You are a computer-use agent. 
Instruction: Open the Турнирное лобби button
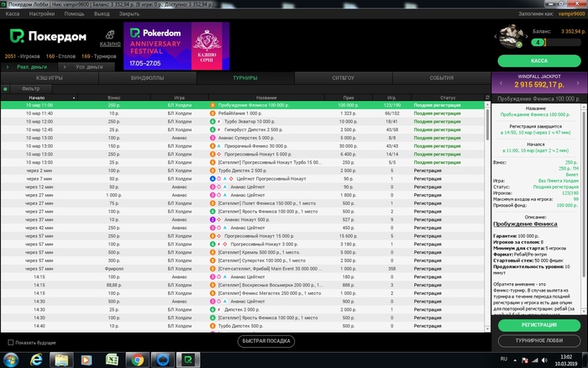pyautogui.click(x=539, y=340)
